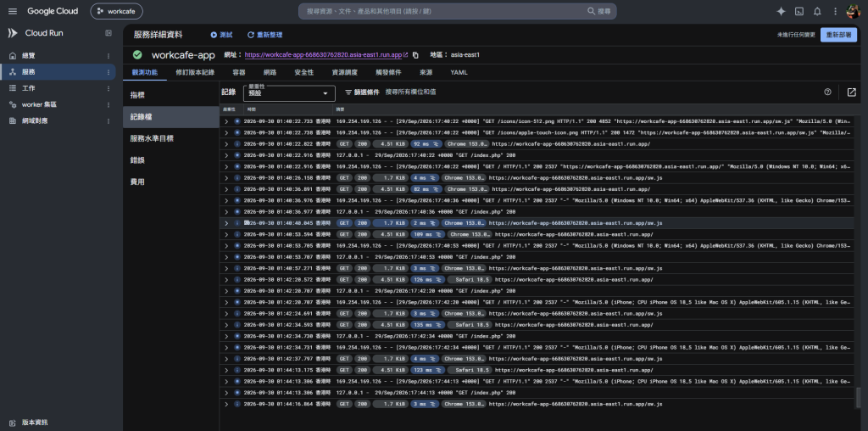Expand log entry at 01:40:36.977
The height and width of the screenshot is (431, 868).
225,211
